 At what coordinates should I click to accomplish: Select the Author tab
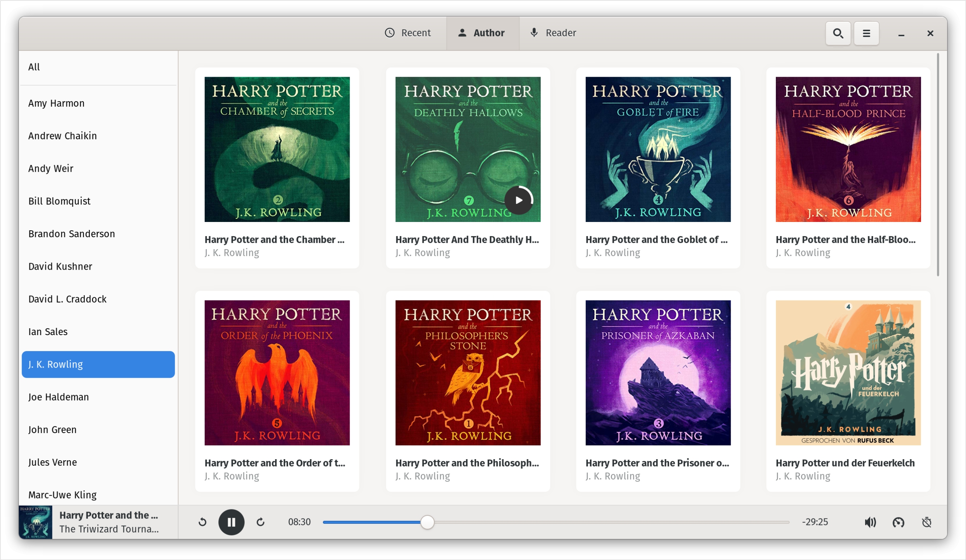482,33
